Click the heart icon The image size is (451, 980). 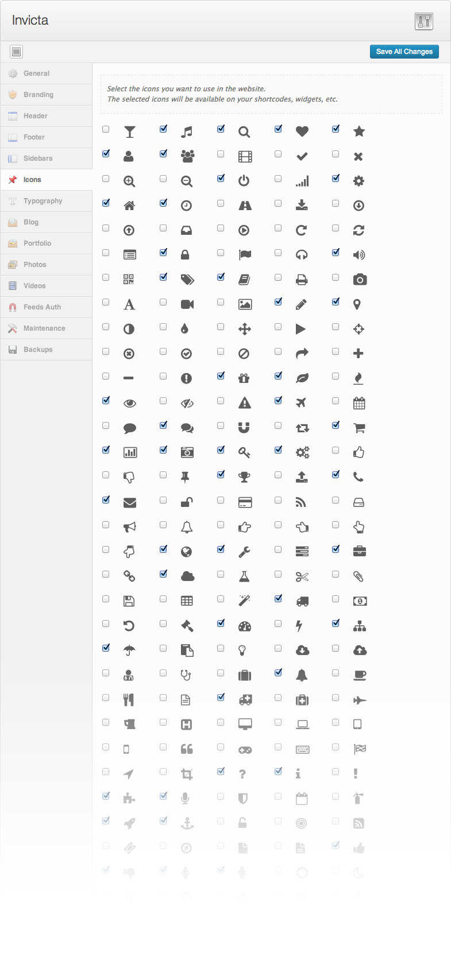coord(302,132)
